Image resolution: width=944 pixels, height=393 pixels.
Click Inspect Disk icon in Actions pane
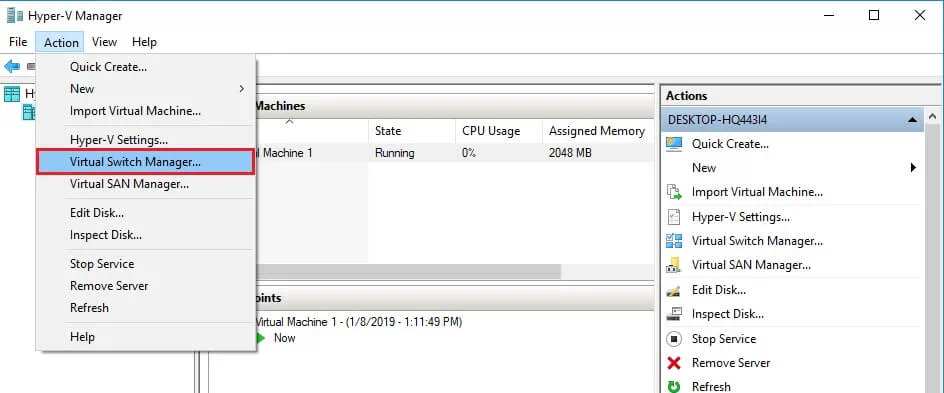tap(674, 314)
